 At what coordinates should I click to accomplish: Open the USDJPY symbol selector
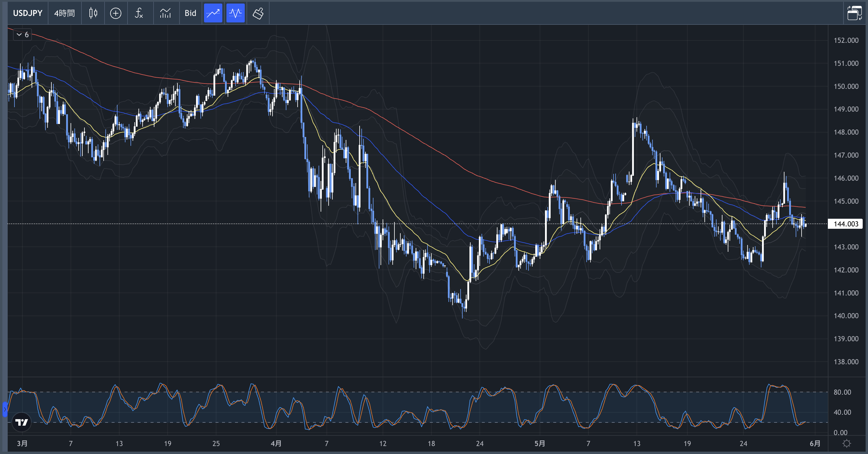point(28,13)
